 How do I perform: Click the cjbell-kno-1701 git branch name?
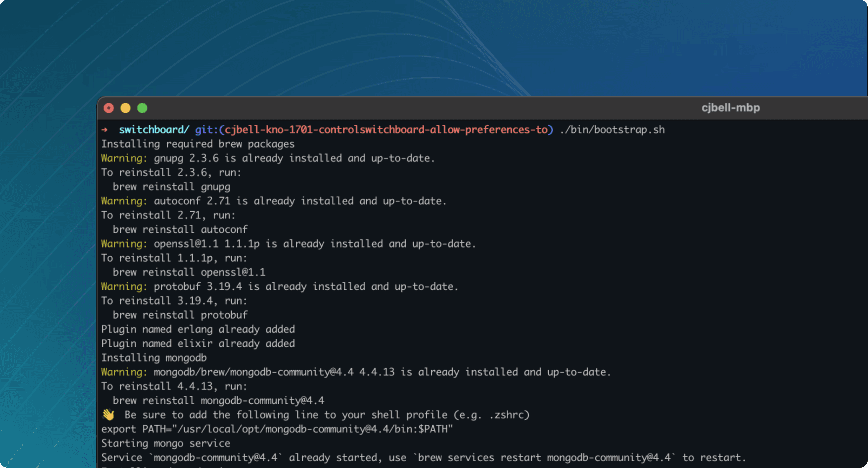[x=385, y=130]
